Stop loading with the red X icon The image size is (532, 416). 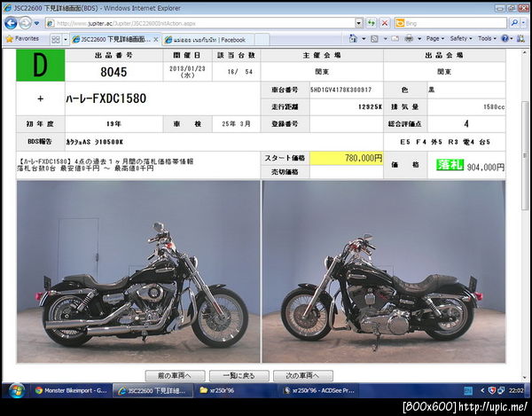385,23
